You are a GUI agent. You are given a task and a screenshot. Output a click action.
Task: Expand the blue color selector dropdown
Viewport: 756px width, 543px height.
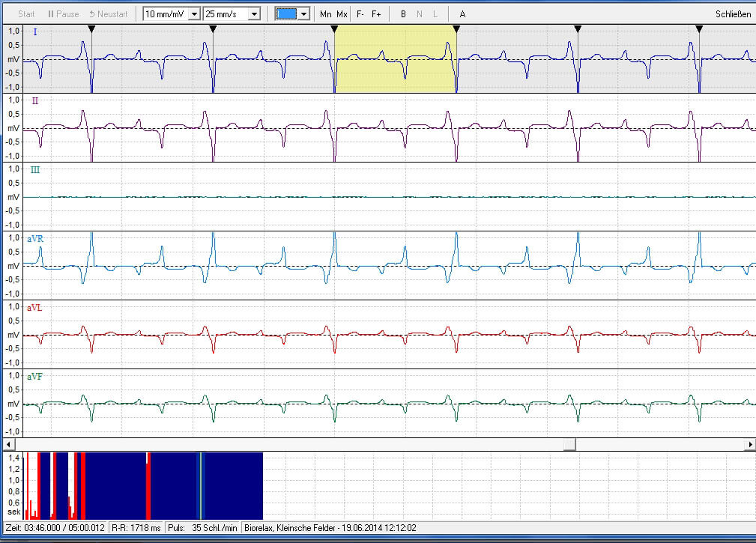[303, 14]
